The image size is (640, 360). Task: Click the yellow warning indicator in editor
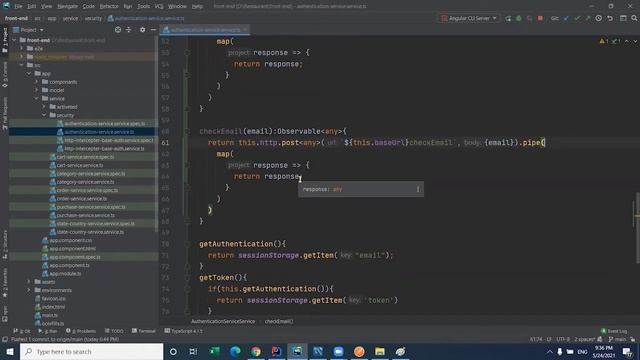(x=604, y=41)
